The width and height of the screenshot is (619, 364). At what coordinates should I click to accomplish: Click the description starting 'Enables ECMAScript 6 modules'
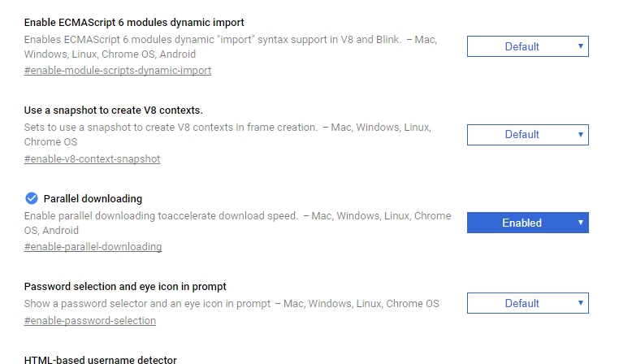click(213, 39)
